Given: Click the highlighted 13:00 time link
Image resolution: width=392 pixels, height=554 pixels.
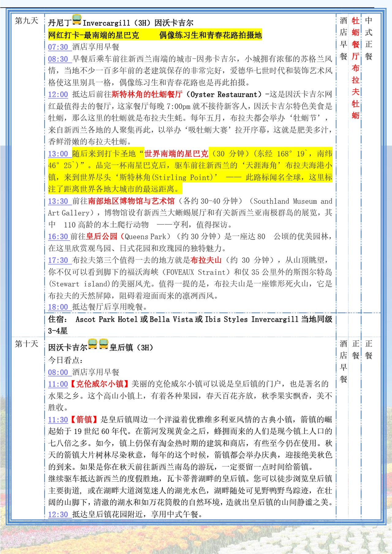Looking at the screenshot, I should point(58,154).
